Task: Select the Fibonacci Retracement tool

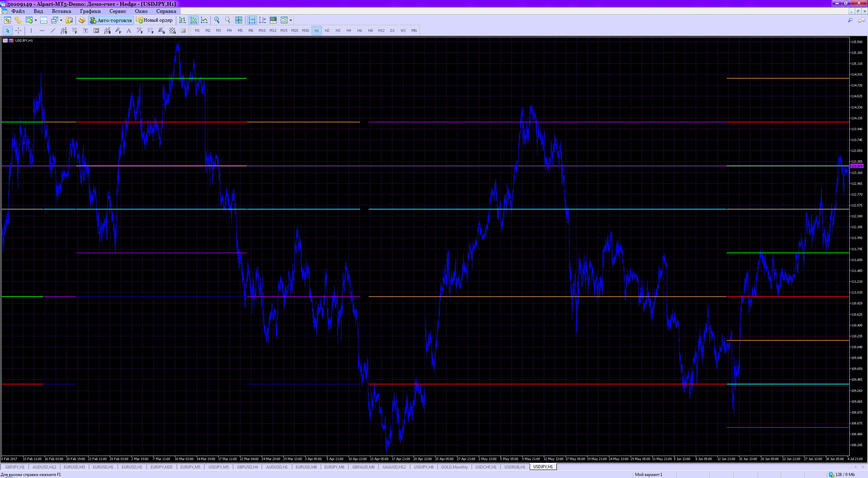Action: [75, 31]
